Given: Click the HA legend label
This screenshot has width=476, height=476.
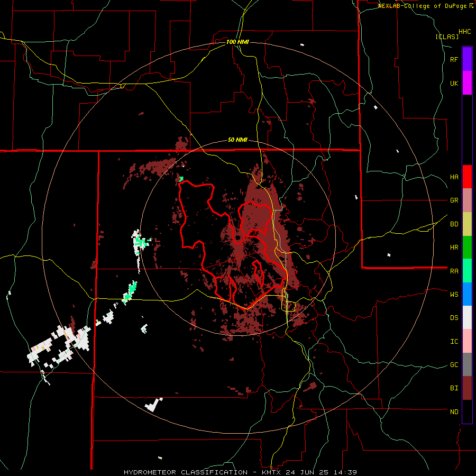Looking at the screenshot, I should click(x=454, y=177).
